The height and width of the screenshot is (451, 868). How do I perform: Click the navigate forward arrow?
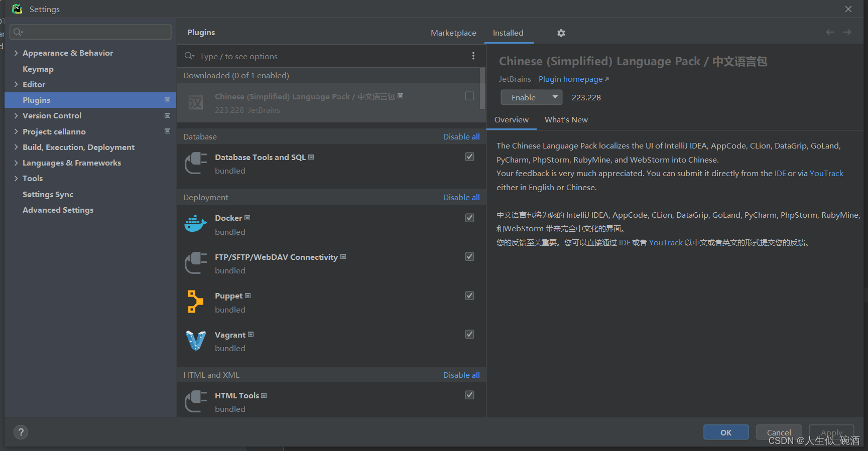click(x=847, y=32)
